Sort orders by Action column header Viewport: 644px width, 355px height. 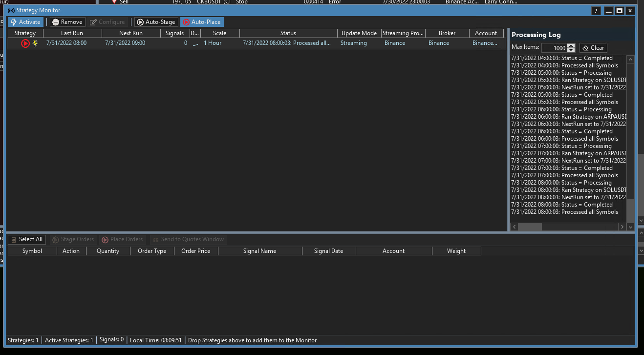pos(71,251)
